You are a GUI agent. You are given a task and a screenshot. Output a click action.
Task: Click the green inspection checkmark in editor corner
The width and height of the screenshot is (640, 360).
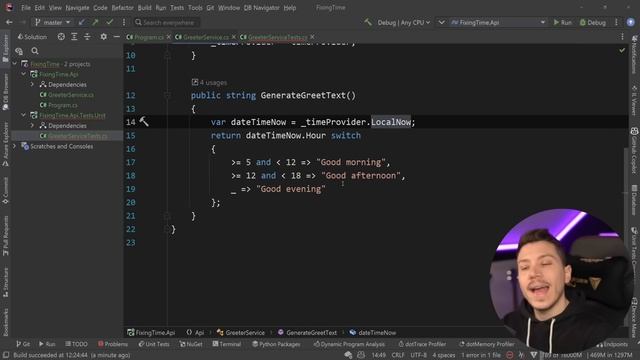pos(622,50)
